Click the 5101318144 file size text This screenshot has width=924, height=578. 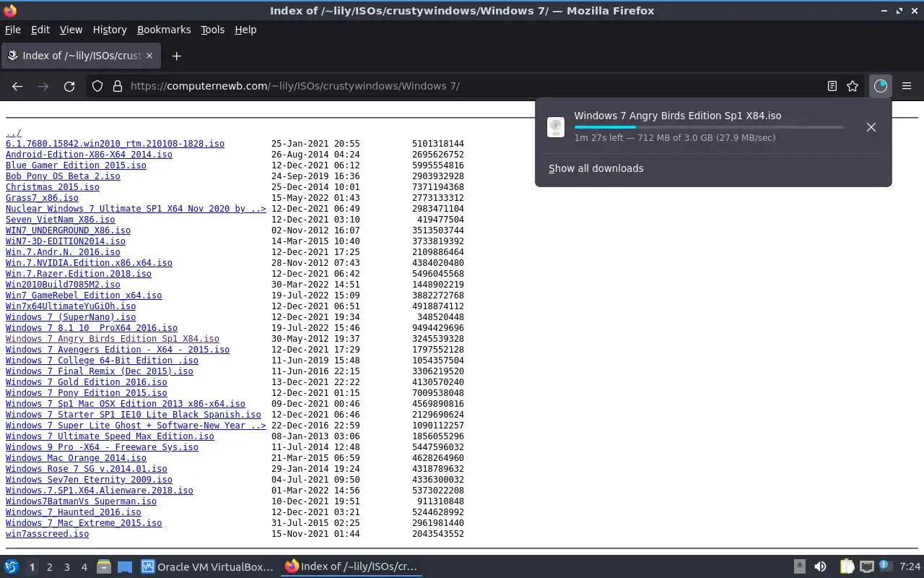pyautogui.click(x=438, y=144)
